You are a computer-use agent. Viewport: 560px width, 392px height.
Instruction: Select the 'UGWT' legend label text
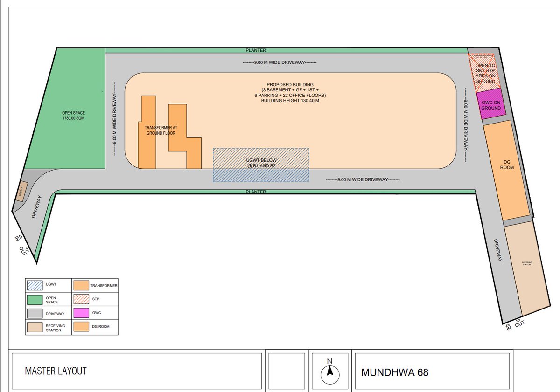click(x=51, y=284)
